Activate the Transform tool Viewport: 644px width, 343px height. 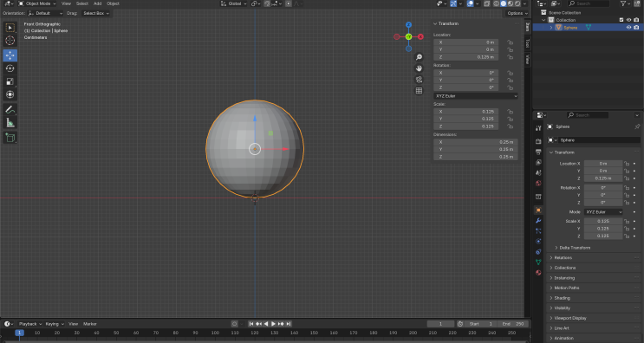point(10,94)
